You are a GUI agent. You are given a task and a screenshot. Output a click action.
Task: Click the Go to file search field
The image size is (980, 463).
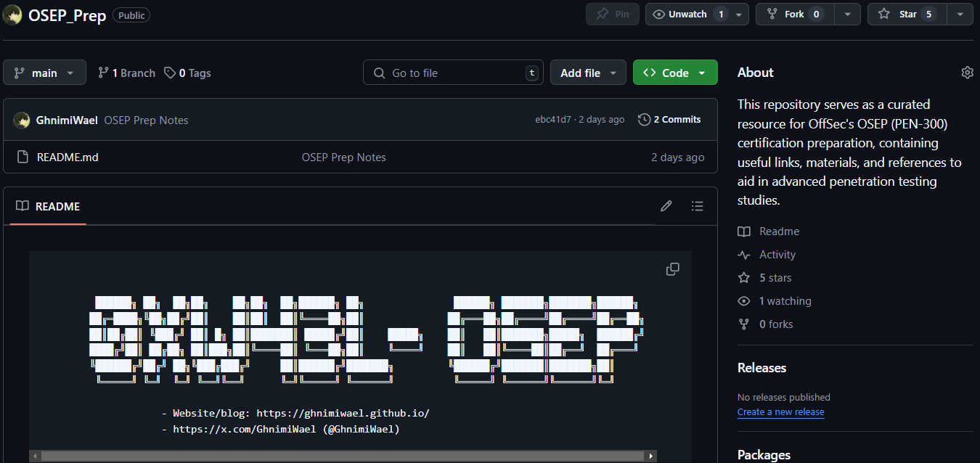click(454, 73)
